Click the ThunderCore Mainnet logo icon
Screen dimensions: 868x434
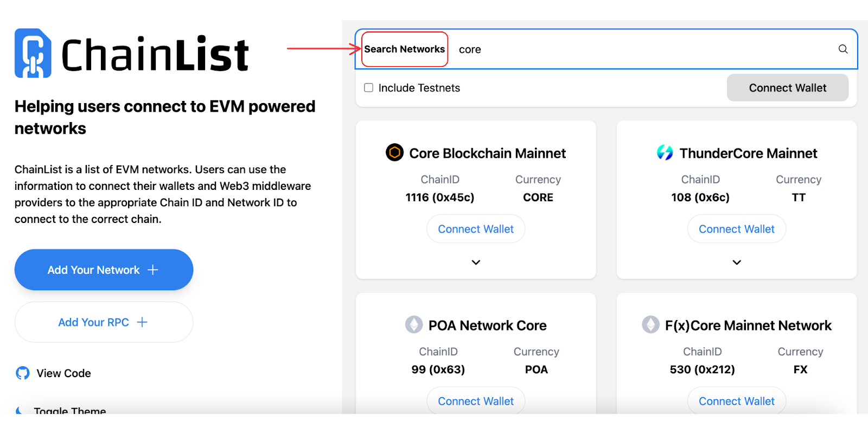tap(665, 152)
